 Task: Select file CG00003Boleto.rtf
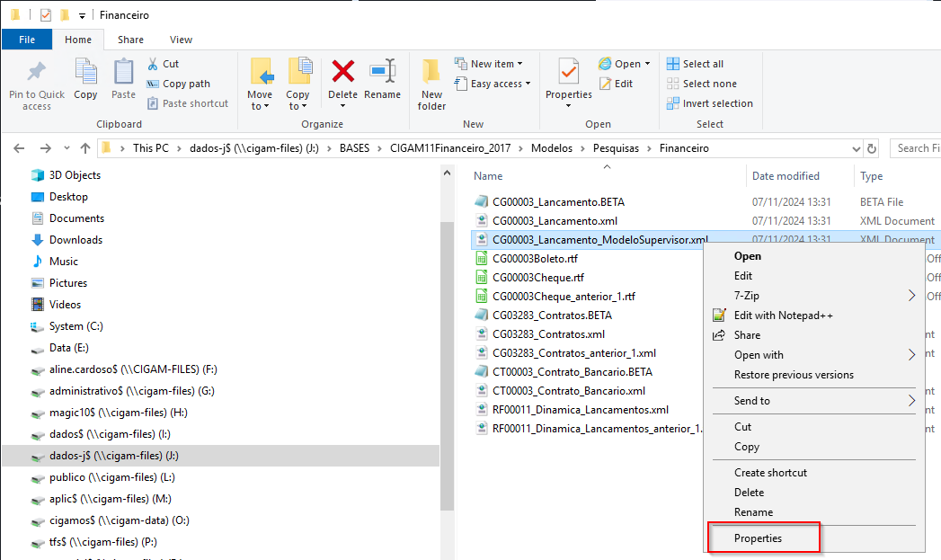(x=535, y=259)
